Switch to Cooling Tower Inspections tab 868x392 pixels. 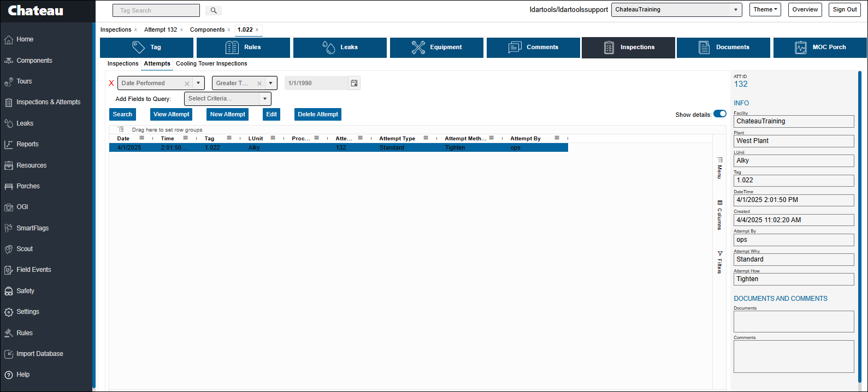click(x=211, y=64)
